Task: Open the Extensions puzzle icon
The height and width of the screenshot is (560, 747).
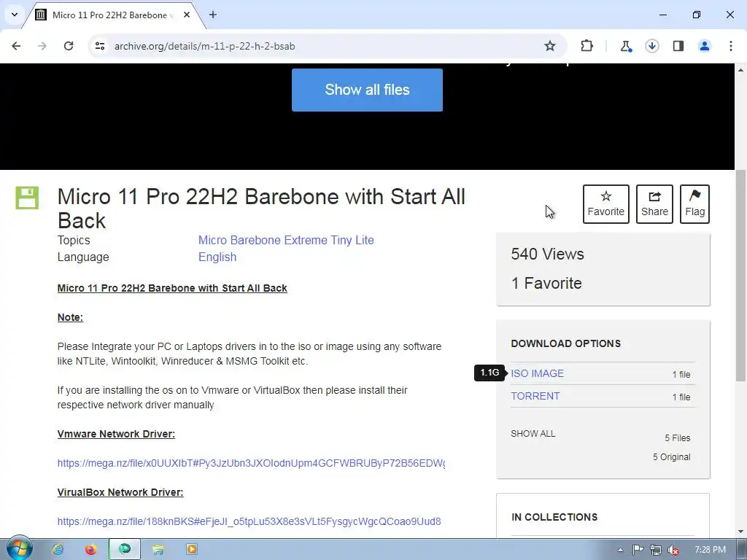Action: (x=587, y=46)
